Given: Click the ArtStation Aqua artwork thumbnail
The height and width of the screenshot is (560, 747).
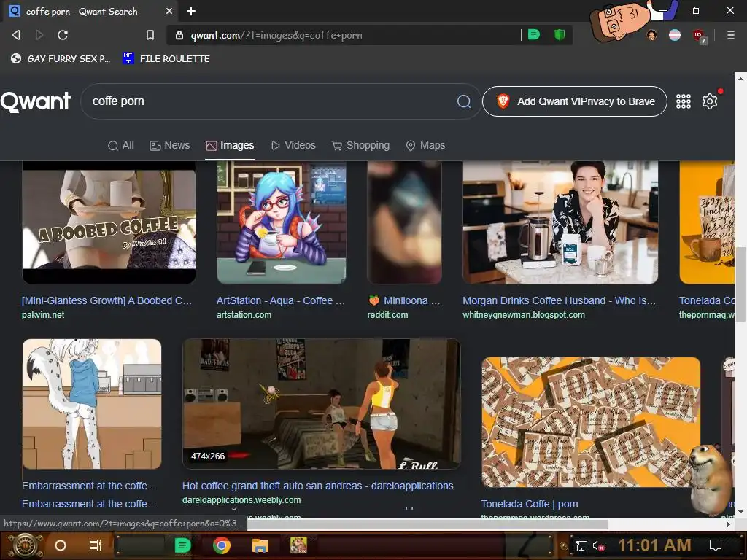Looking at the screenshot, I should click(x=281, y=222).
